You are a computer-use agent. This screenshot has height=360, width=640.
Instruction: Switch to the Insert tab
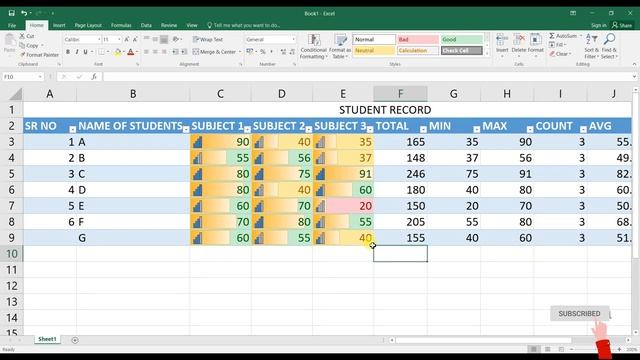(x=59, y=25)
